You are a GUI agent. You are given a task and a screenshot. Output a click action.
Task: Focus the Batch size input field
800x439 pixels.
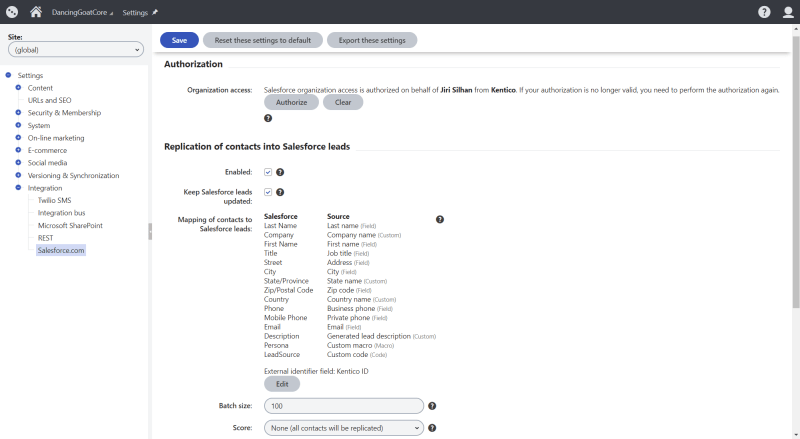tap(344, 406)
